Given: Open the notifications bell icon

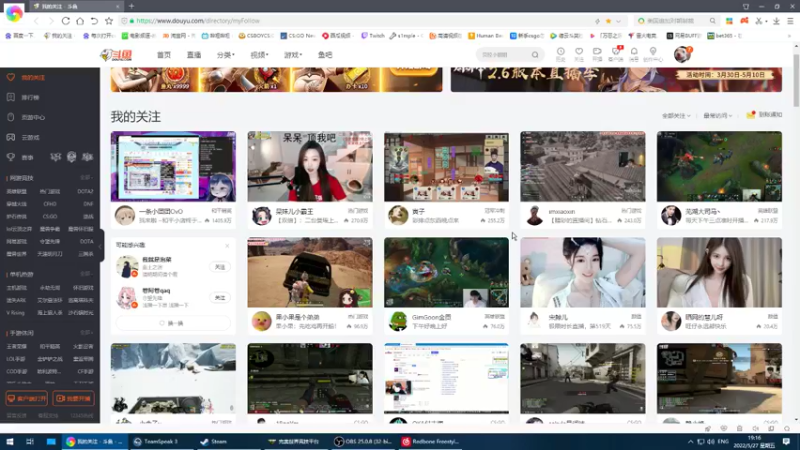Looking at the screenshot, I should tap(634, 54).
